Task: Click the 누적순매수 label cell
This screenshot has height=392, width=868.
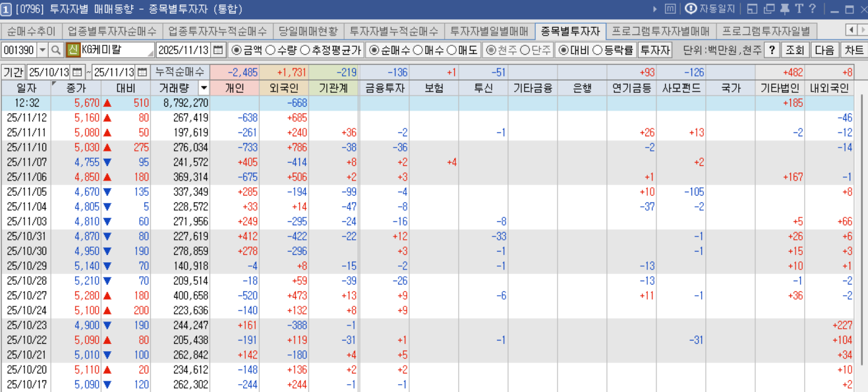Action: pos(181,72)
